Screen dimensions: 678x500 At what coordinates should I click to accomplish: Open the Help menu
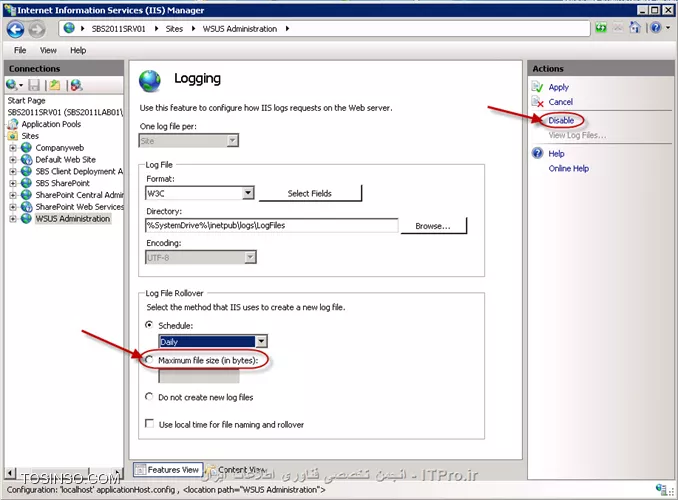(78, 51)
